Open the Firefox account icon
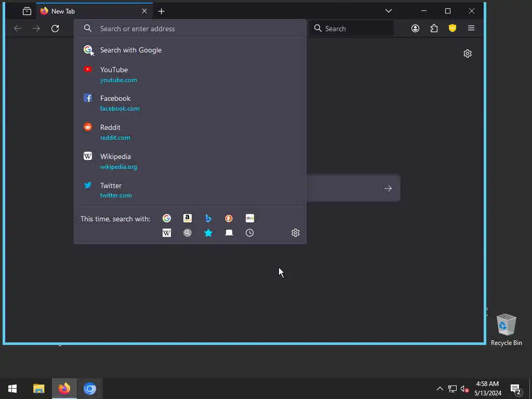The image size is (532, 399). point(415,29)
